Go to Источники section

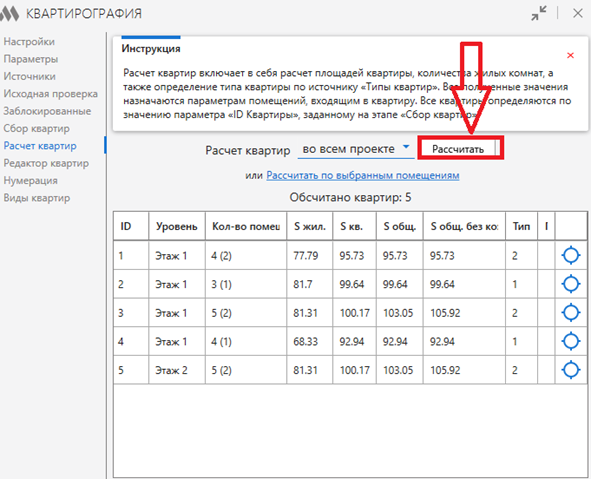[29, 76]
